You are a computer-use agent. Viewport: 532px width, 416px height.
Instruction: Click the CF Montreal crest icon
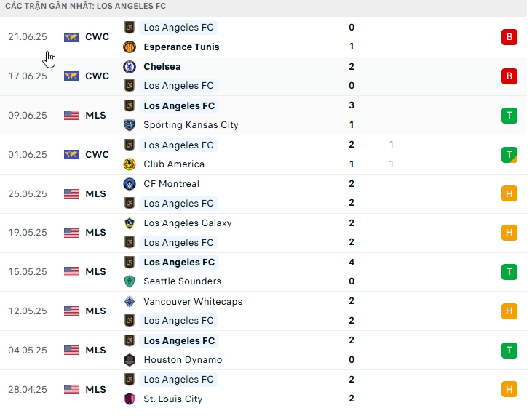pyautogui.click(x=130, y=184)
